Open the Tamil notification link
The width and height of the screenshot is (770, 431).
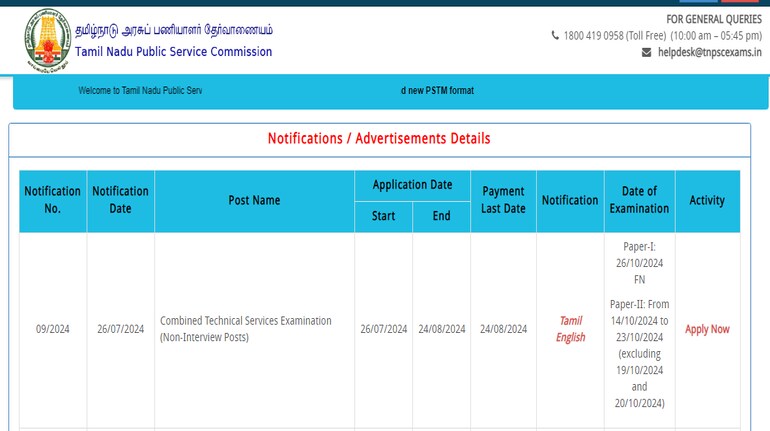(570, 321)
